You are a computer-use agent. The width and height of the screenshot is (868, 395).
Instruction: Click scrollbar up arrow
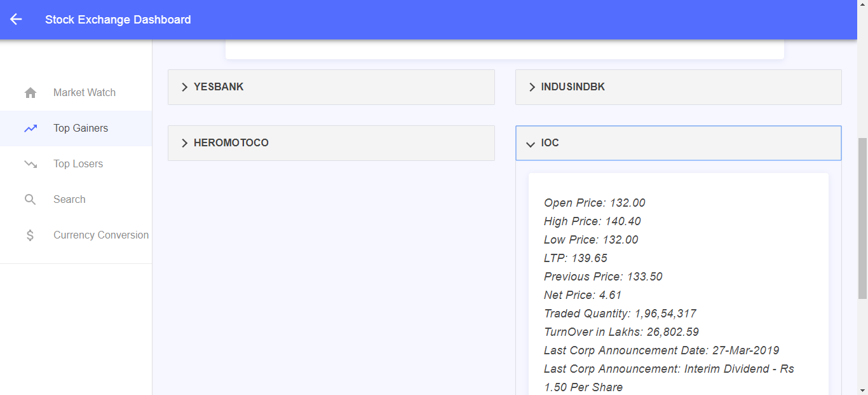pyautogui.click(x=862, y=5)
